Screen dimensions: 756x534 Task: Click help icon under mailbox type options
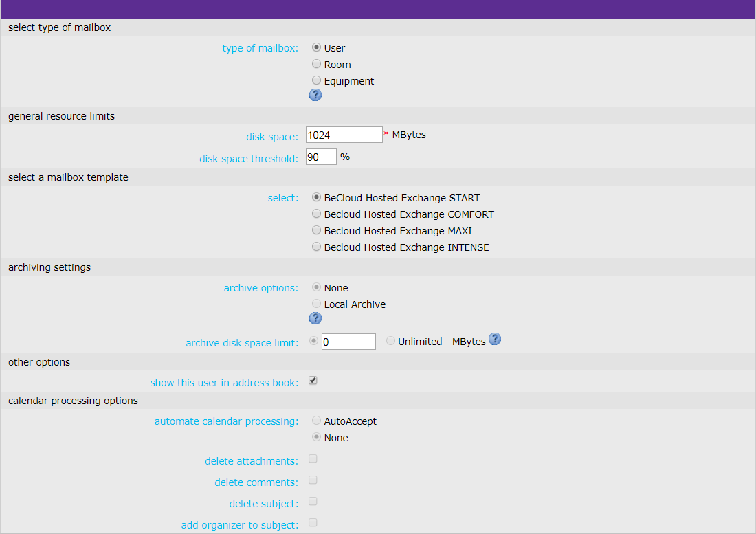pos(315,95)
